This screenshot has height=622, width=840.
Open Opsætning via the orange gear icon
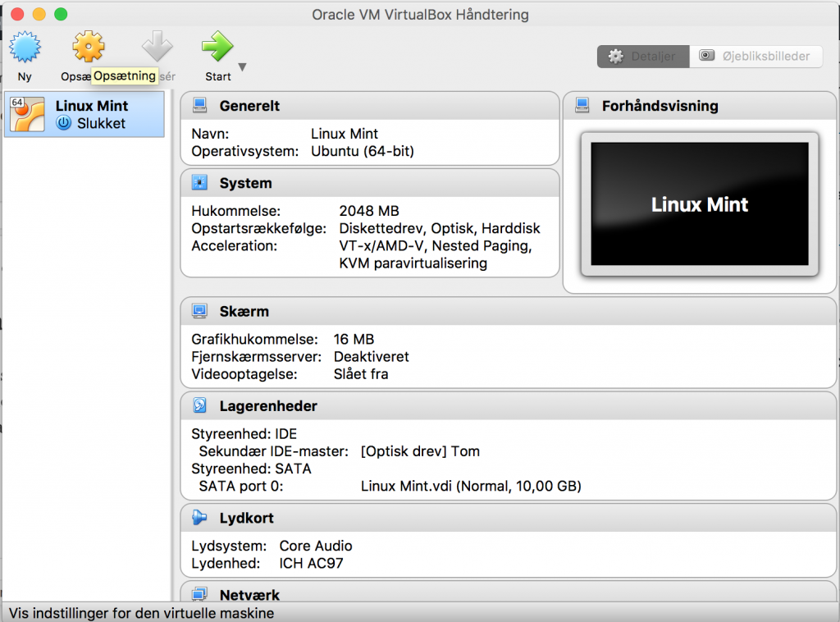coord(89,47)
